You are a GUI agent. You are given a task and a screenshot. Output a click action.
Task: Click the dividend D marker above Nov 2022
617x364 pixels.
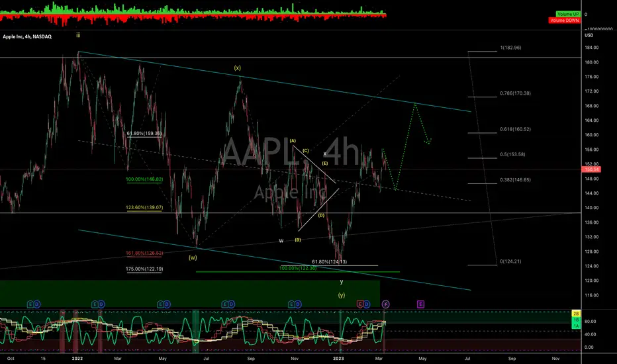[x=299, y=304]
